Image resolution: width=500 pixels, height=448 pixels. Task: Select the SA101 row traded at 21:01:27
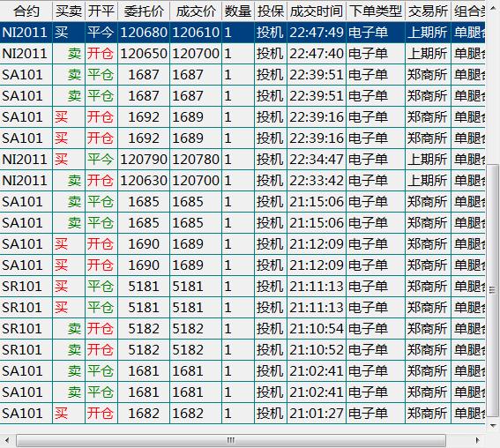(243, 414)
